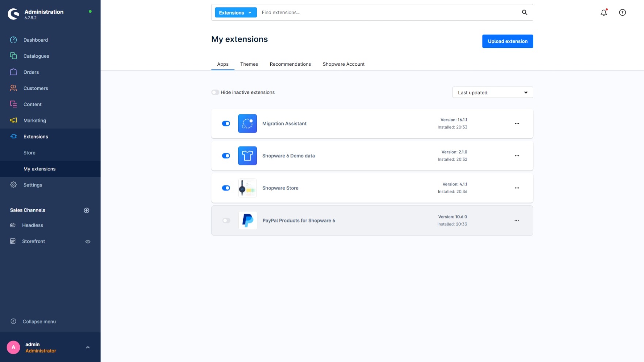Viewport: 644px width, 362px height.
Task: Switch to the Themes tab
Action: 249,64
